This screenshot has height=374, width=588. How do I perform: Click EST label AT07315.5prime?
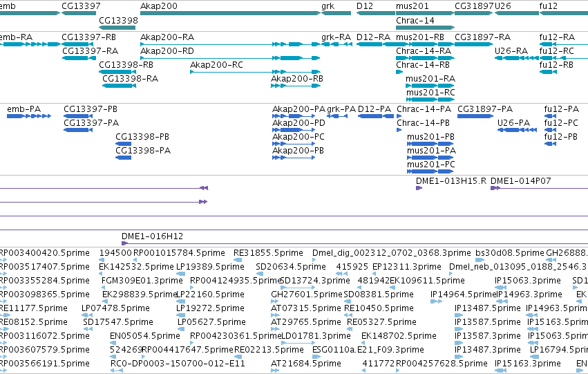(306, 308)
